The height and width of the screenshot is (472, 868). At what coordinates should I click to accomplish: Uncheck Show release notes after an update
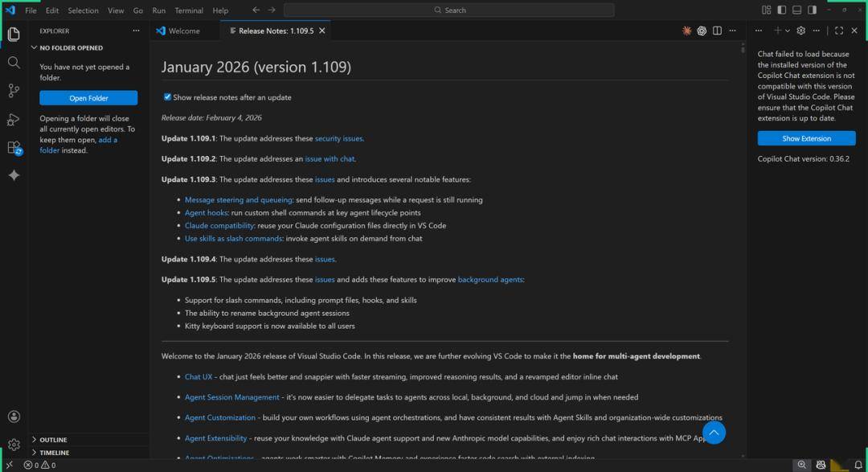point(167,97)
